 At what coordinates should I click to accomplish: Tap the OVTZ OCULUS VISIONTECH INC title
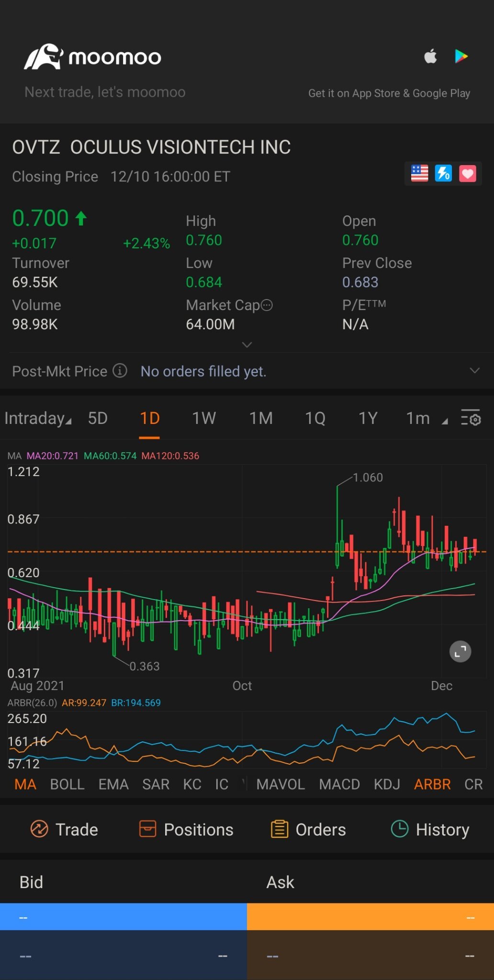[x=151, y=147]
